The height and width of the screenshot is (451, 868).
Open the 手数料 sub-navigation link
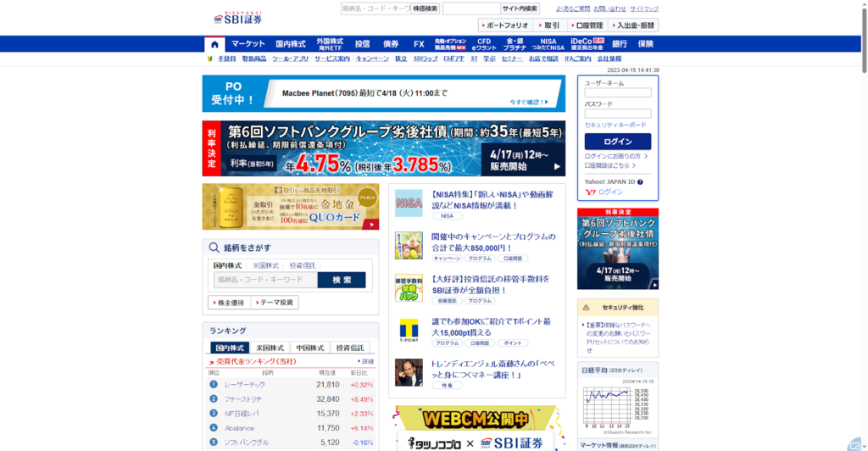click(226, 58)
